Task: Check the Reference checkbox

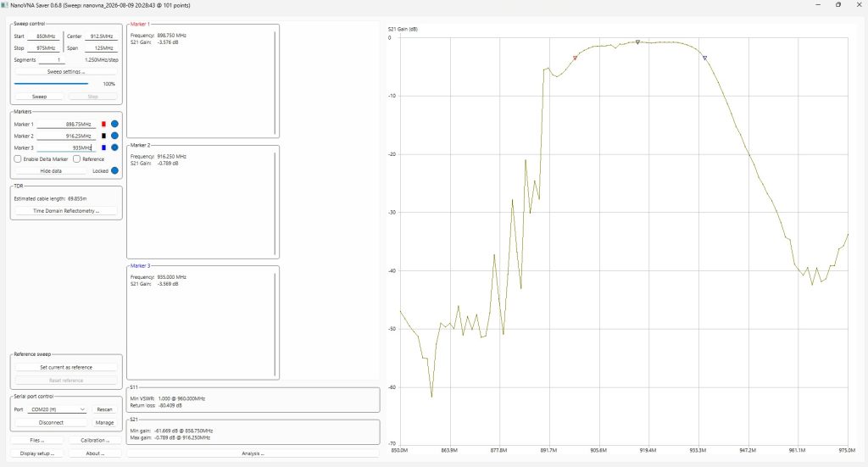Action: pos(76,158)
